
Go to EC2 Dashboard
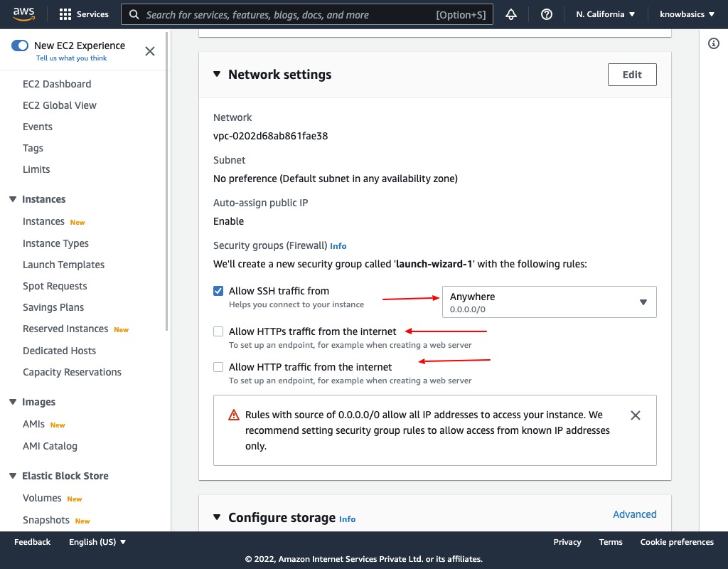[x=57, y=84]
